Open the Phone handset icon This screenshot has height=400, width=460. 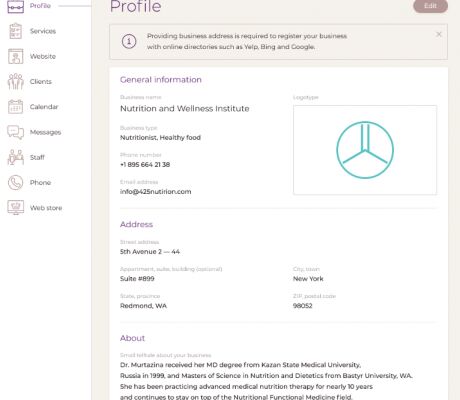[15, 183]
